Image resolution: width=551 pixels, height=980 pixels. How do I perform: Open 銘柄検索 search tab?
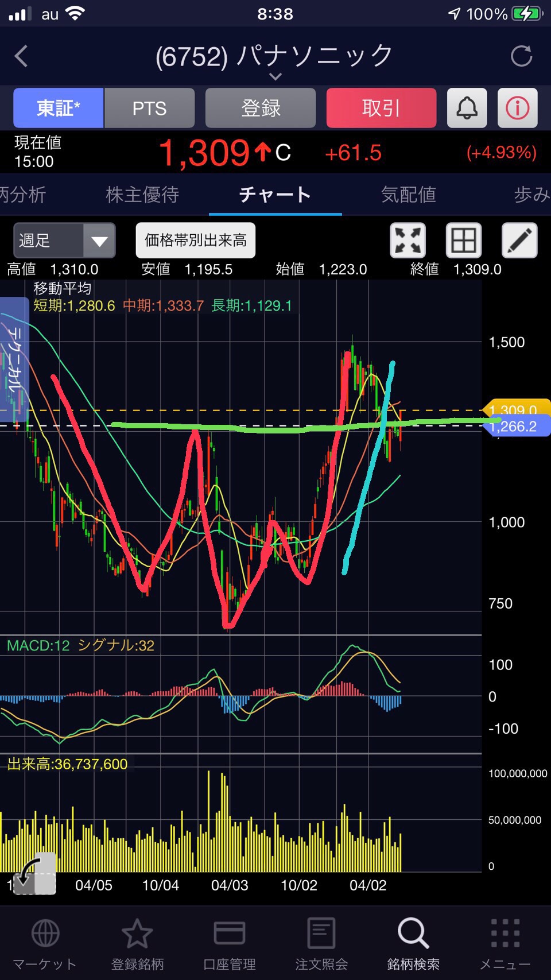coord(413,944)
